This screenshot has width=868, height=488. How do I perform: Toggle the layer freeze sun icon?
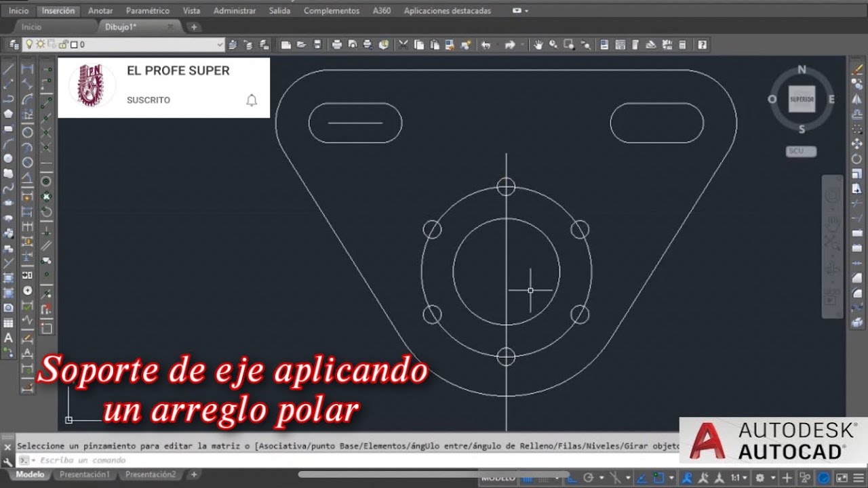40,45
